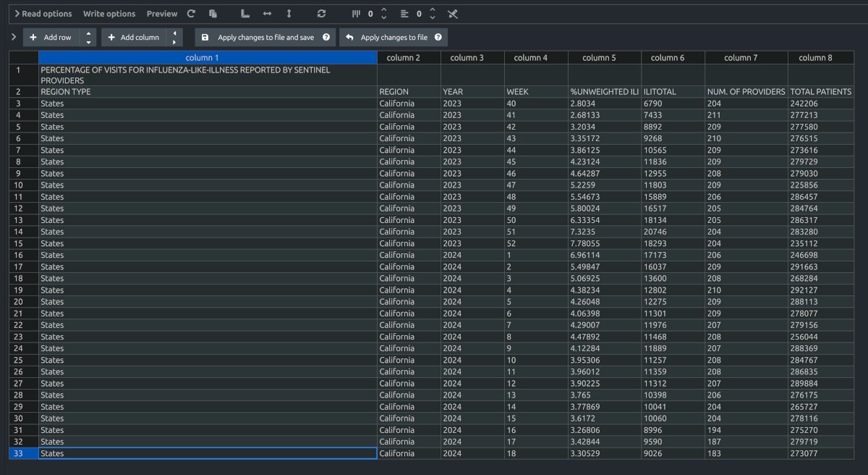
Task: Click the total patients cell 273077
Action: [822, 453]
